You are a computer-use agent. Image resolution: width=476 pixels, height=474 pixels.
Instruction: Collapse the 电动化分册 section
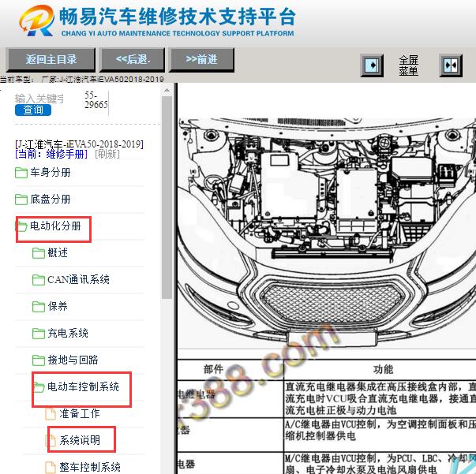55,226
